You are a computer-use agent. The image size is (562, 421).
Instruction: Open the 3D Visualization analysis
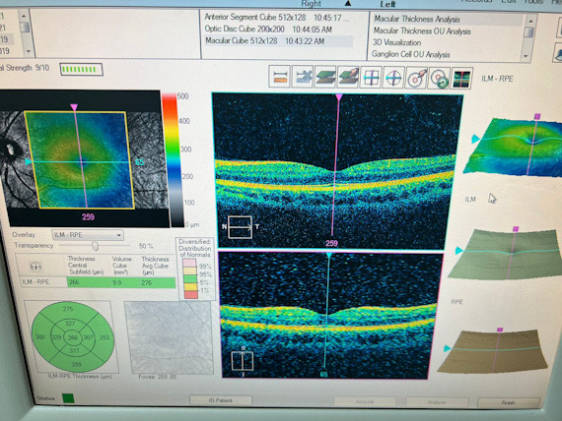pos(397,43)
